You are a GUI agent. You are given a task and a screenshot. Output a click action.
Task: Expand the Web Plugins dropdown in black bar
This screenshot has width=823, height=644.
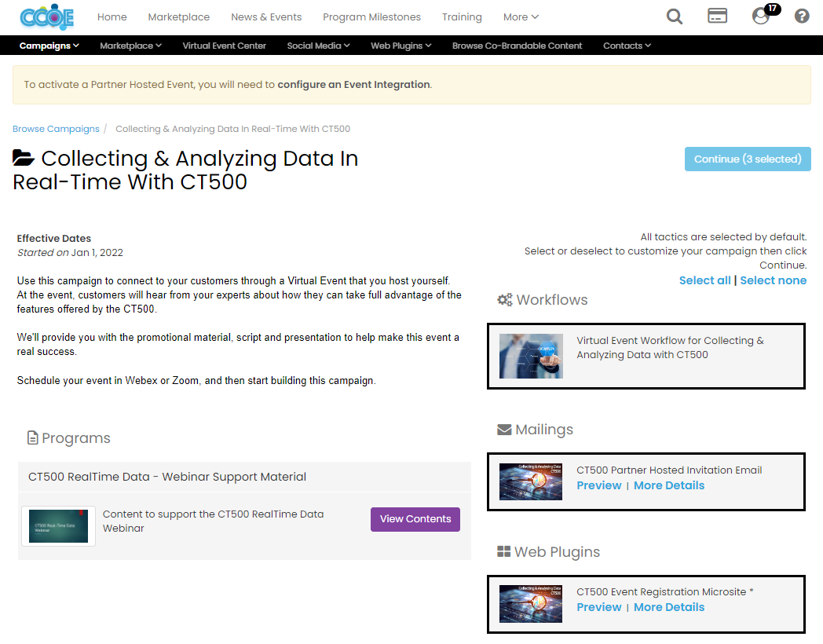click(x=401, y=46)
